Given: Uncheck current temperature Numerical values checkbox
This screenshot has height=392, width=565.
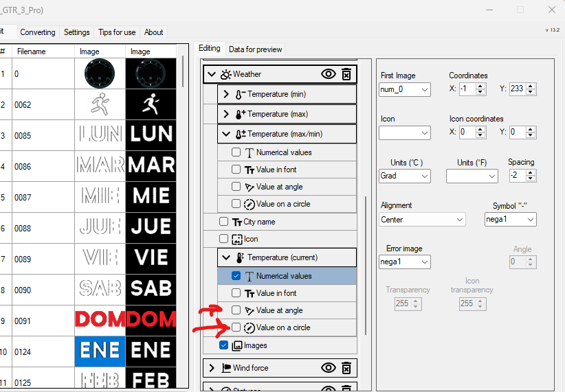Looking at the screenshot, I should [236, 276].
